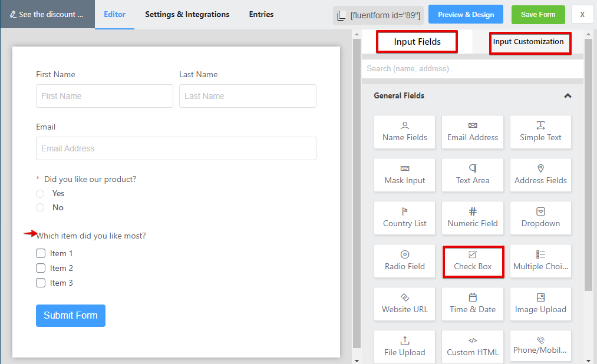Insert a File Upload field
The width and height of the screenshot is (597, 364).
point(404,346)
